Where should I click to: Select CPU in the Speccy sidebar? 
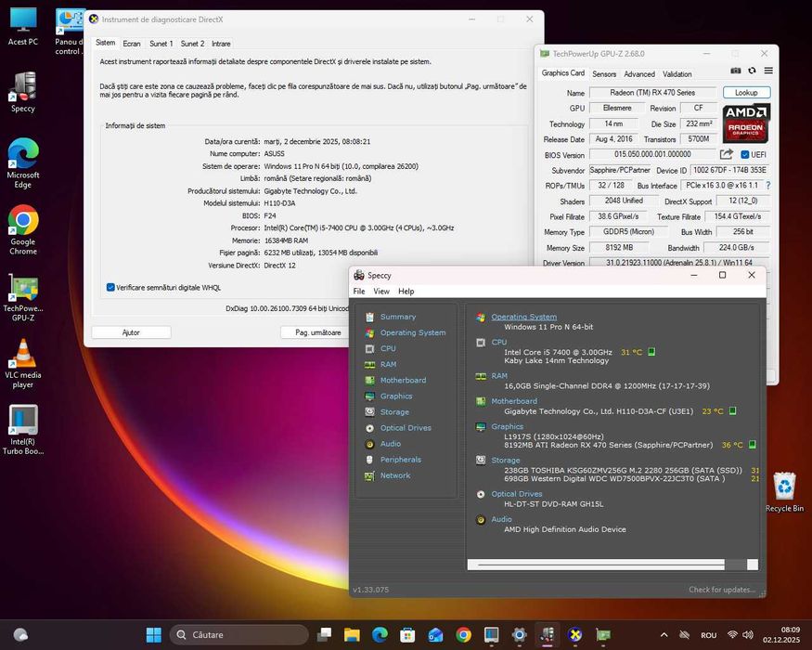click(388, 349)
